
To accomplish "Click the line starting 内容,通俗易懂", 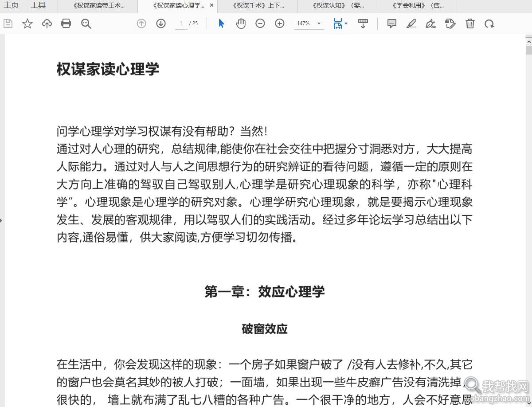I will (x=177, y=237).
